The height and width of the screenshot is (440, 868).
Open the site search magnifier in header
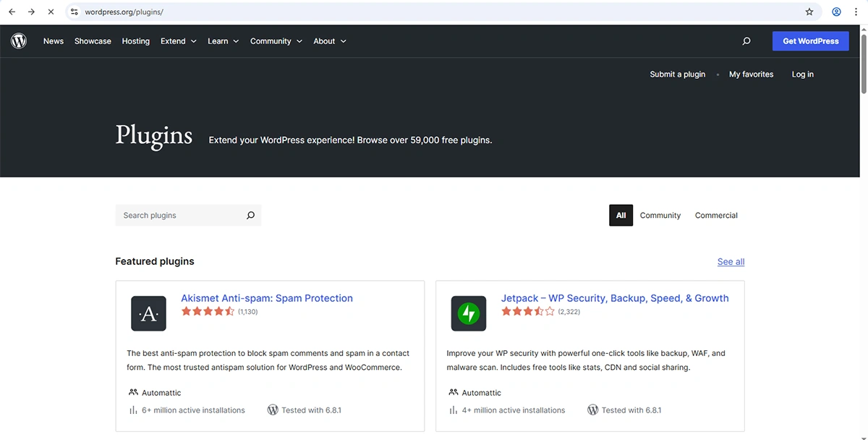746,41
